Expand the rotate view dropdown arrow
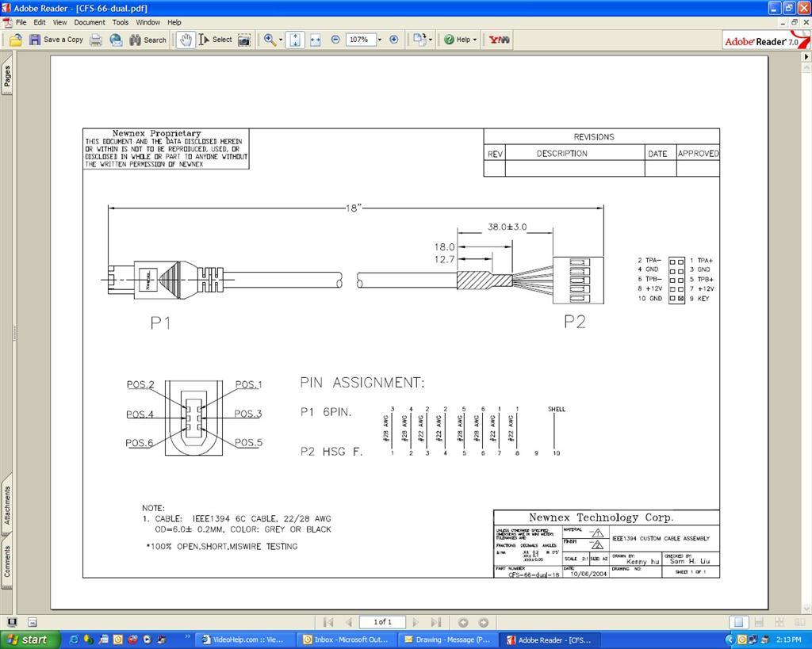The width and height of the screenshot is (812, 649). coord(431,40)
